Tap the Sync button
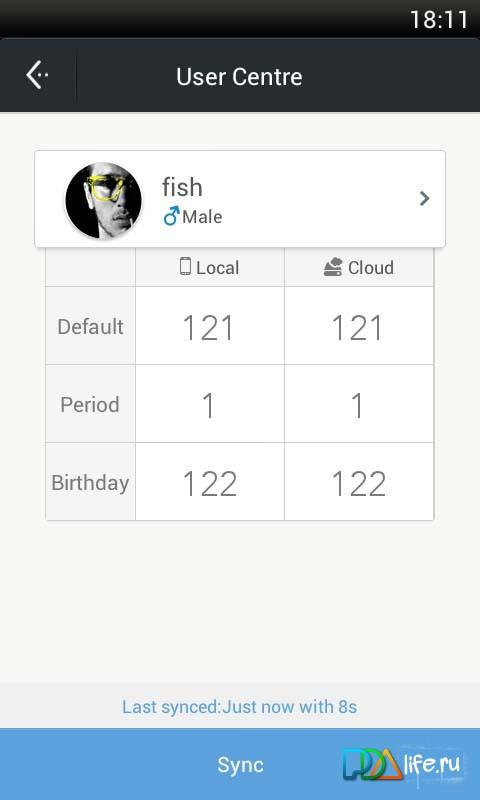 (x=240, y=764)
